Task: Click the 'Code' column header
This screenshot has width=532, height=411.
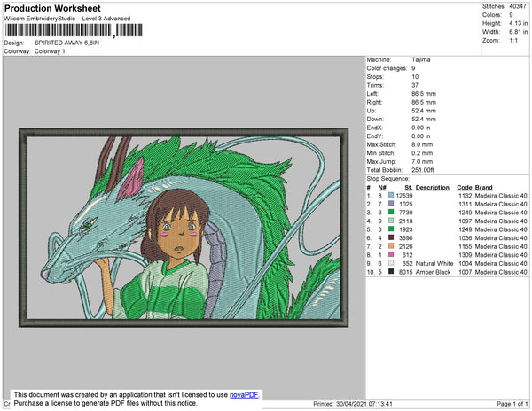Action: point(465,188)
